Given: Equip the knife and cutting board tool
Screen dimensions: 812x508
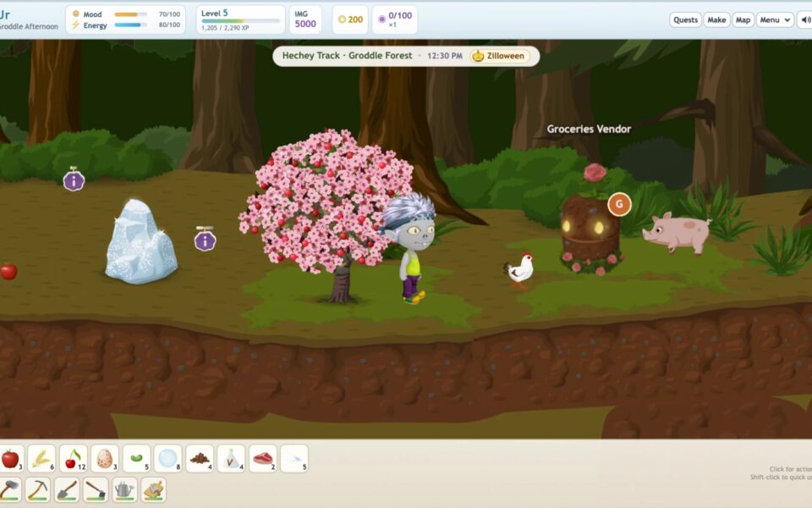Looking at the screenshot, I should [x=153, y=490].
